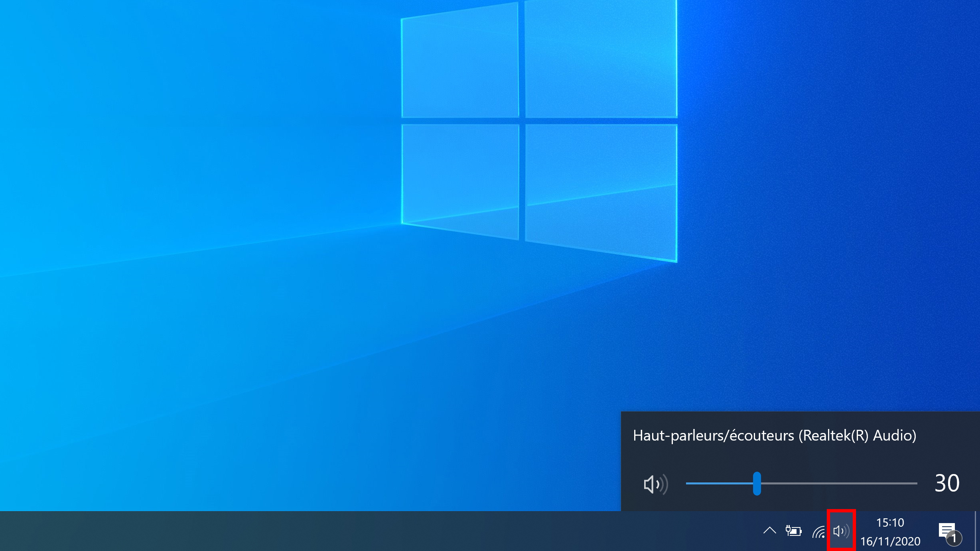Open taskbar volume icon in system tray
Screen dimensions: 980x551
tap(841, 531)
